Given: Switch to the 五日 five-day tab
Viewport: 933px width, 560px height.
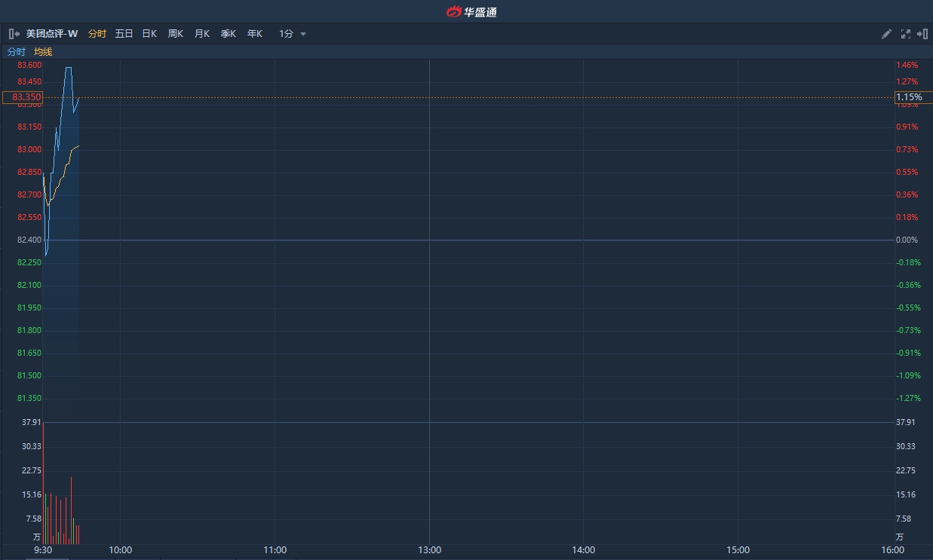Looking at the screenshot, I should 124,34.
